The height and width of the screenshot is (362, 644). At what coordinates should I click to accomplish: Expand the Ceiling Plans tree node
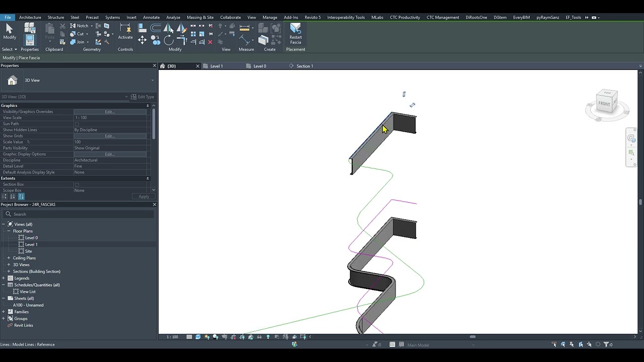[9, 258]
